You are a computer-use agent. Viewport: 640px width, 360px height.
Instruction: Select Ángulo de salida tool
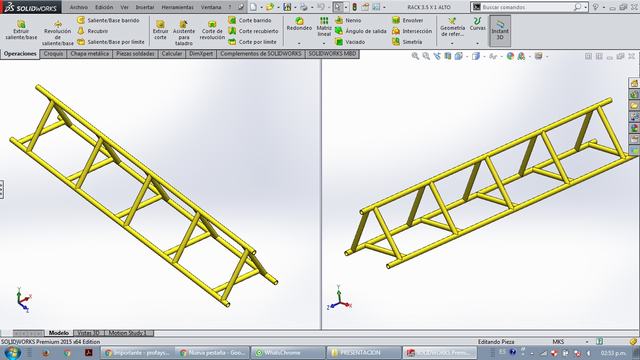360,31
